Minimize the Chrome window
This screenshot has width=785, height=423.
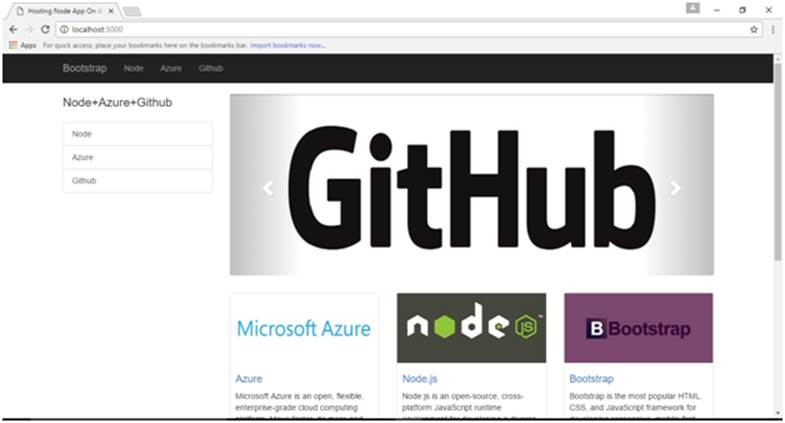[717, 10]
